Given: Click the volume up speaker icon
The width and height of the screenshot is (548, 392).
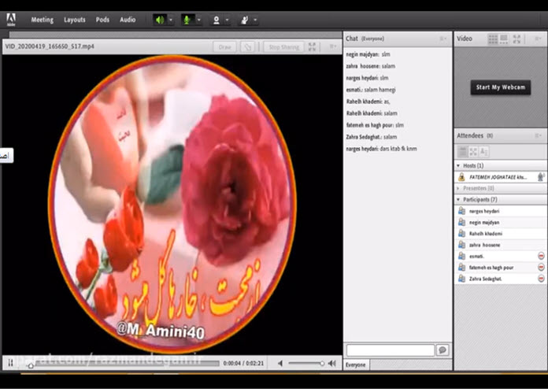Looking at the screenshot, I should tap(332, 364).
